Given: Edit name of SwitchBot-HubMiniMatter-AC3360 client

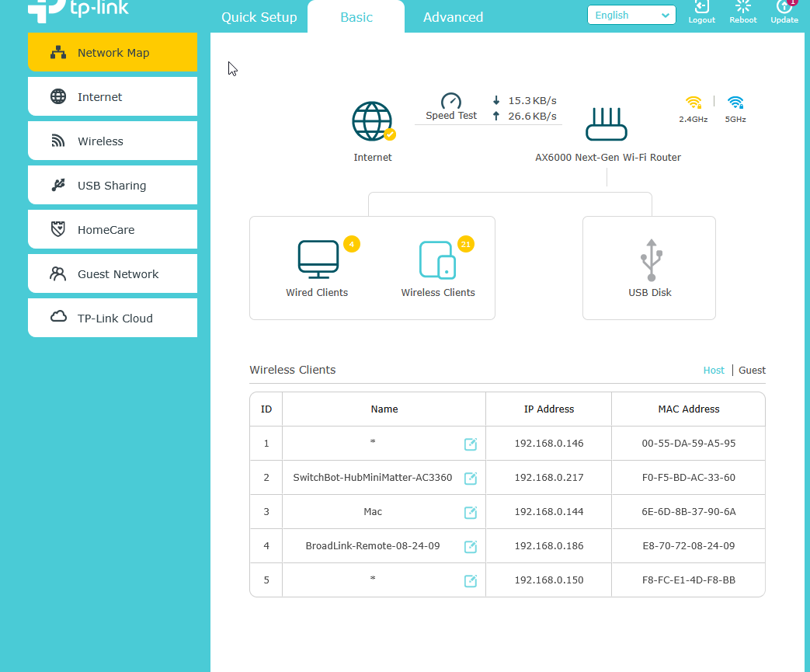Looking at the screenshot, I should tap(470, 479).
